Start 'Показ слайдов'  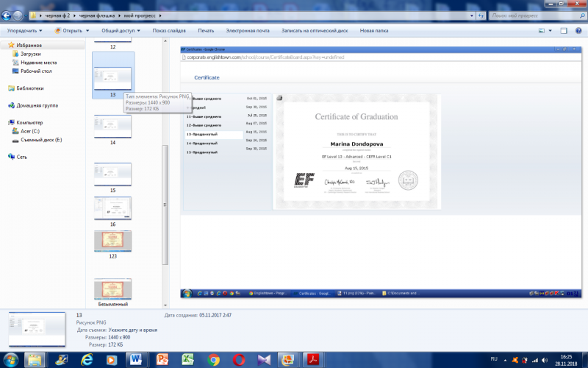tap(169, 31)
